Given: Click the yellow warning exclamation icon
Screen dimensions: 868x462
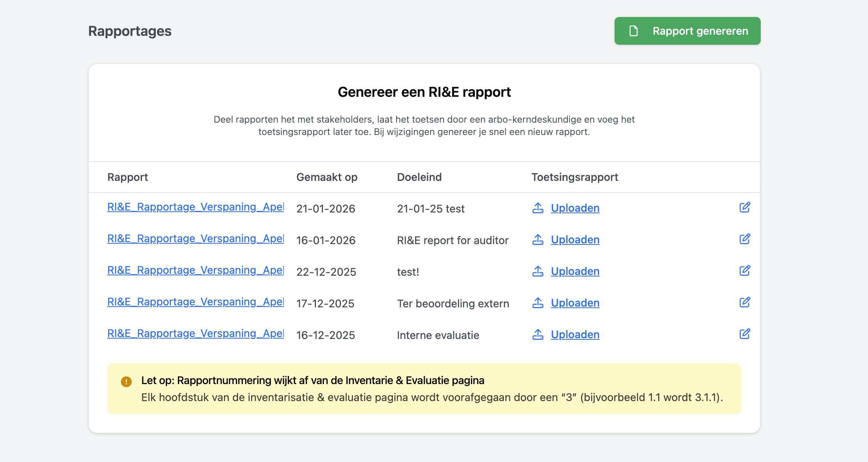Looking at the screenshot, I should tap(126, 382).
